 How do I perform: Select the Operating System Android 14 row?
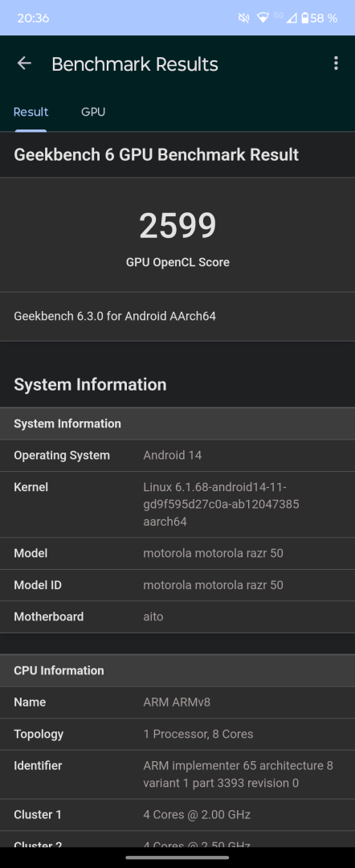coord(177,456)
